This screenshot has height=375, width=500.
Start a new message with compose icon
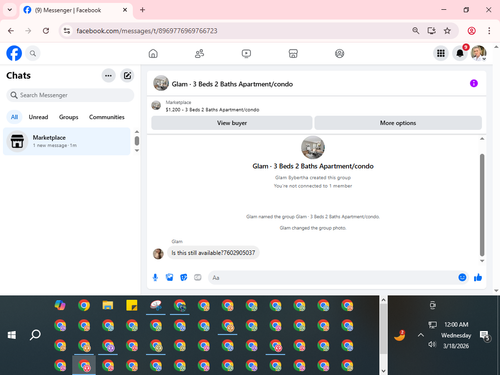click(x=127, y=76)
